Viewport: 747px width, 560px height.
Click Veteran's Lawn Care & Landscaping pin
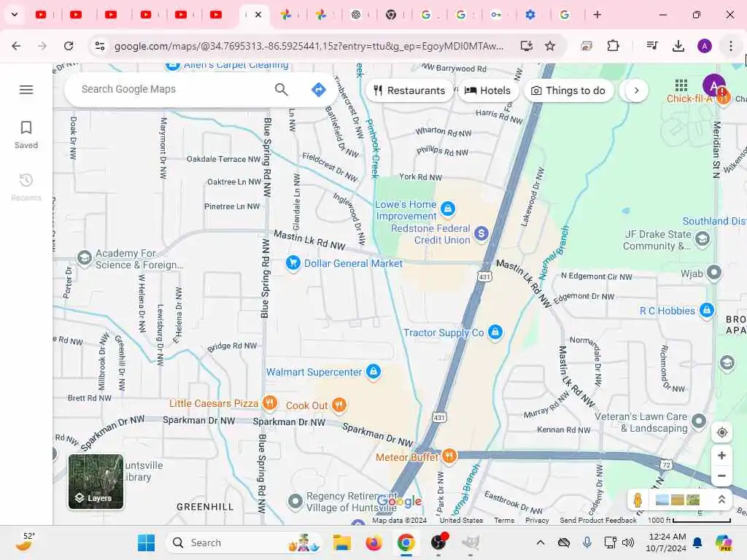698,421
